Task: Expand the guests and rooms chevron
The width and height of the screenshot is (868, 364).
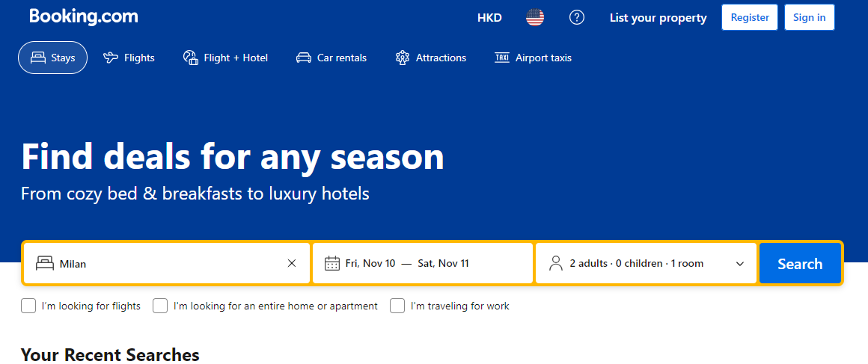Action: coord(740,263)
